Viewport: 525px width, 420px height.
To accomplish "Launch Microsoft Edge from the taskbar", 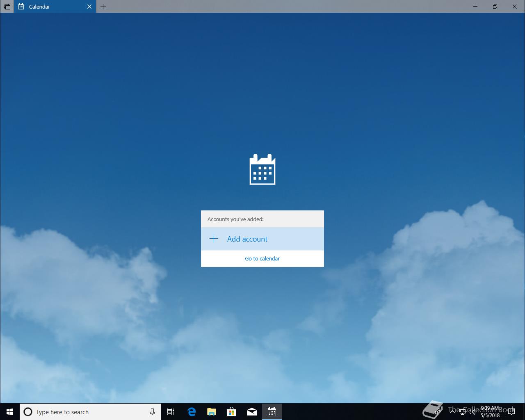I will tap(192, 412).
